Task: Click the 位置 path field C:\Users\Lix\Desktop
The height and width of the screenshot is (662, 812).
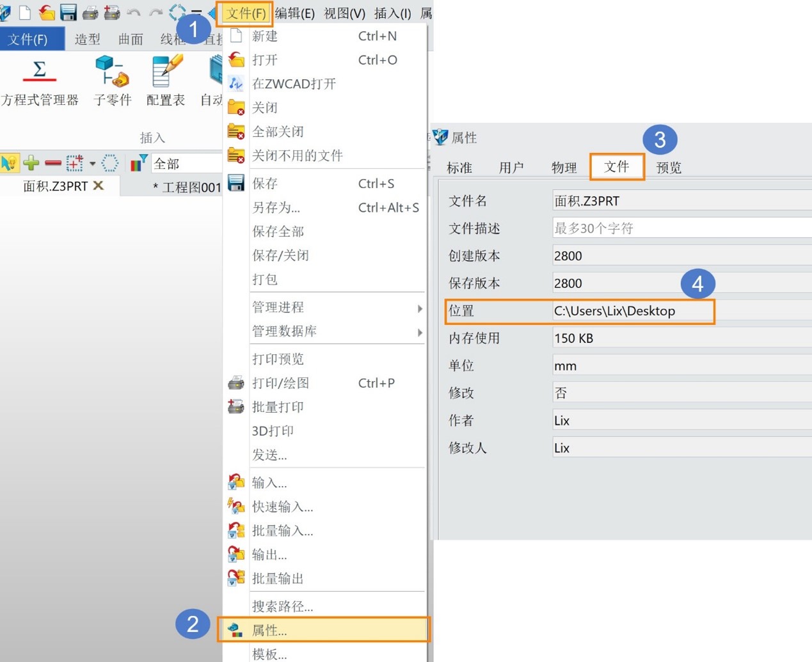Action: pyautogui.click(x=682, y=311)
